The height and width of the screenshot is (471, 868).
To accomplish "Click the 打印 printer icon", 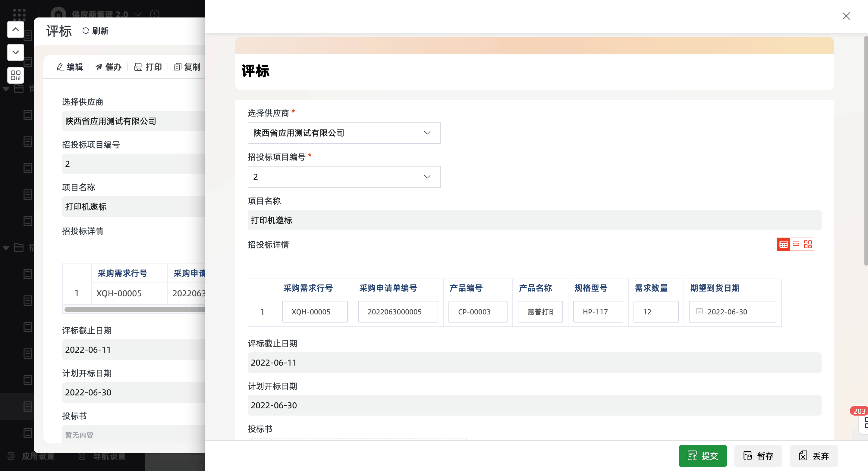I will point(138,67).
